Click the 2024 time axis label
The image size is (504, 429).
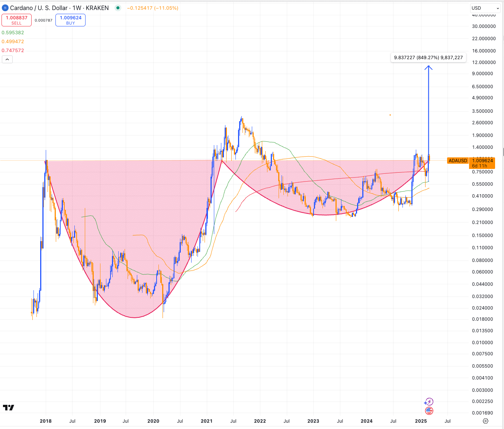(x=367, y=421)
